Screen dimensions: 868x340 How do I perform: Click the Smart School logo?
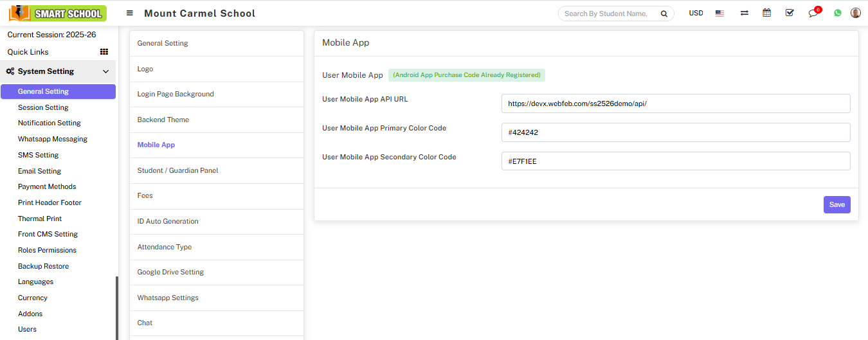coord(58,13)
